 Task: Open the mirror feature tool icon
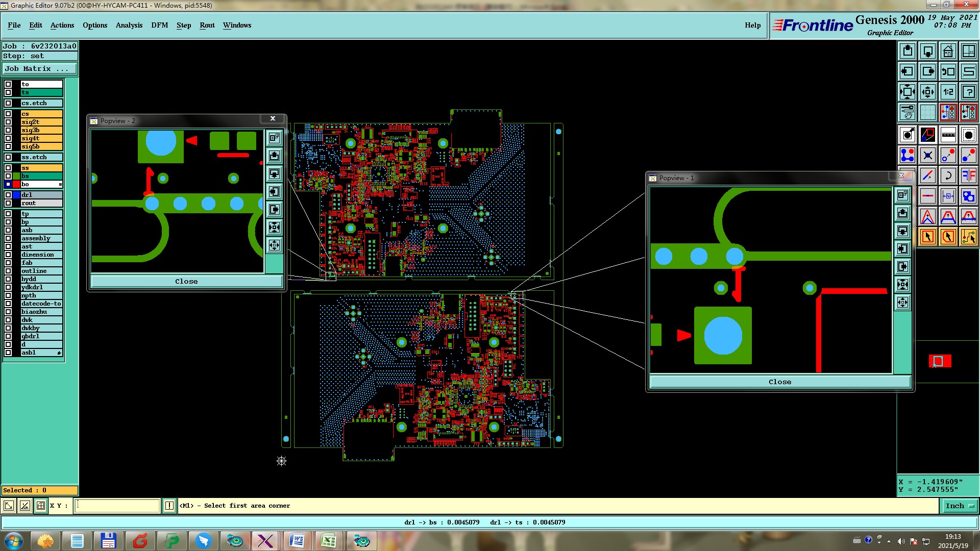(968, 176)
